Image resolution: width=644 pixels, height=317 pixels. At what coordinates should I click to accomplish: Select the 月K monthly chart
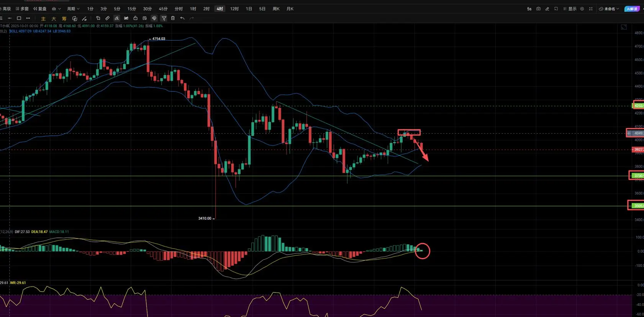tap(290, 9)
